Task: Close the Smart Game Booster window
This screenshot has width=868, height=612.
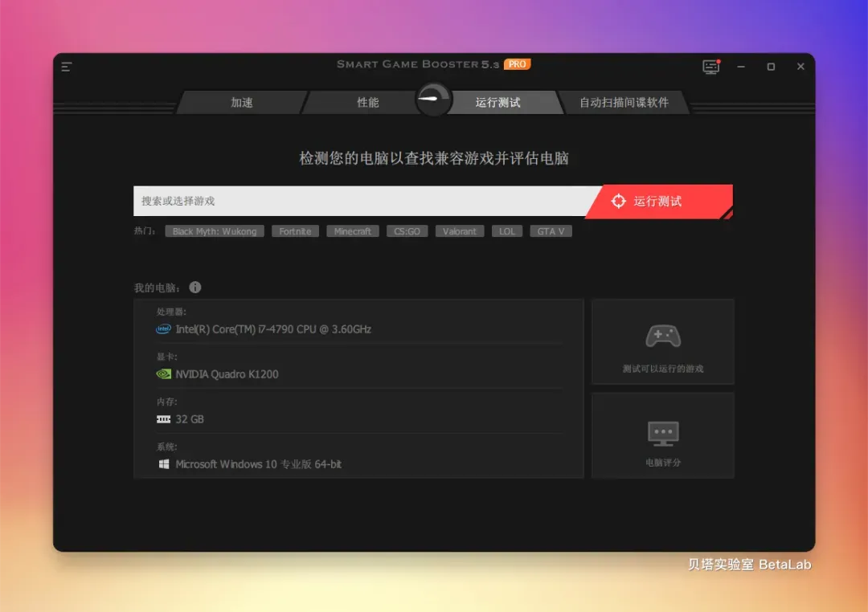Action: pyautogui.click(x=800, y=67)
